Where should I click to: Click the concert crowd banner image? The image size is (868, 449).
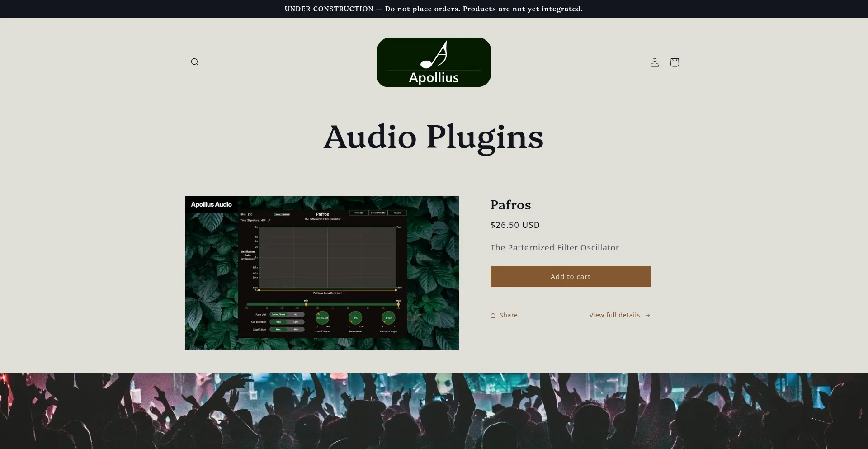434,411
